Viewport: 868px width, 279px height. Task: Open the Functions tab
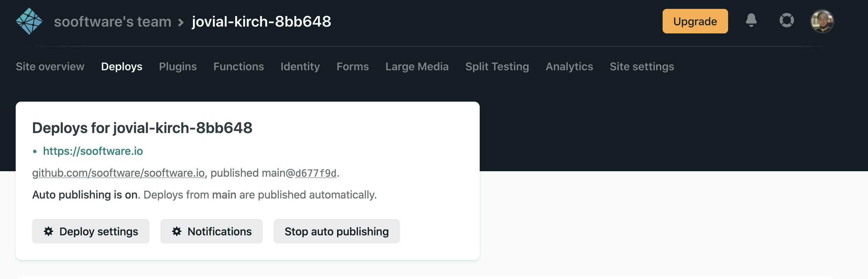point(239,66)
